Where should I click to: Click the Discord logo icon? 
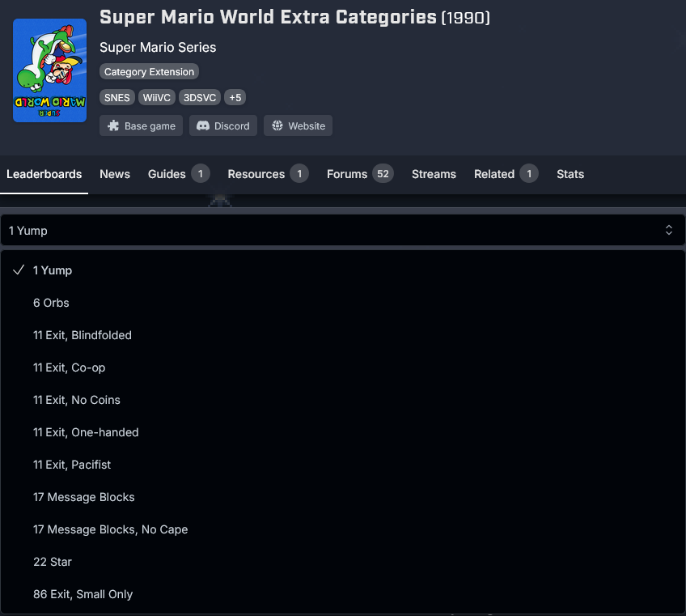point(203,125)
